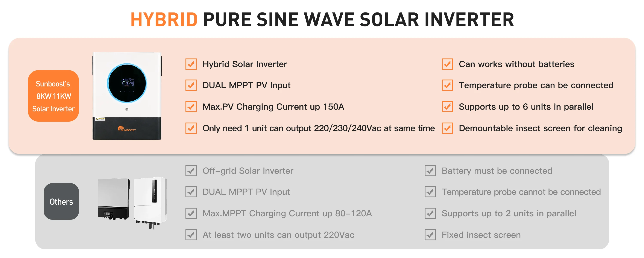The image size is (644, 258).
Task: Click the Demountable insect screen checkbox
Action: click(447, 128)
